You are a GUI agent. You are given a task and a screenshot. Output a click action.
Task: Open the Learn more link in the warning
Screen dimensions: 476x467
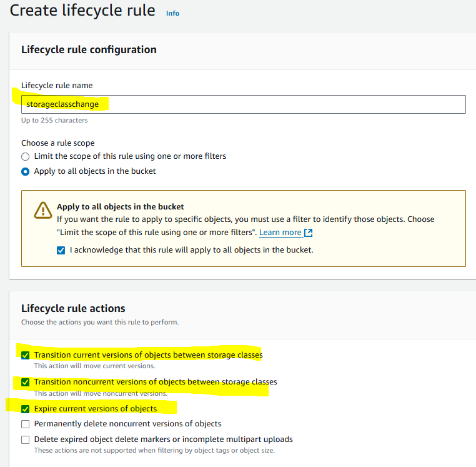click(280, 233)
